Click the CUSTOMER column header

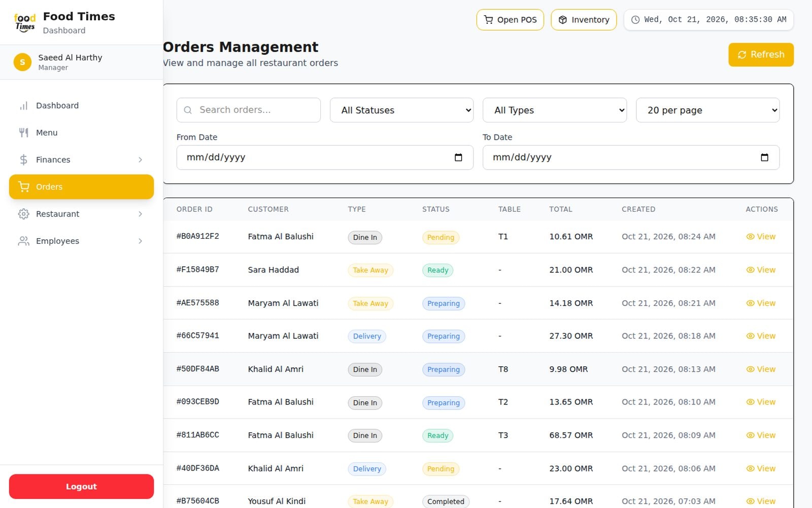[268, 209]
